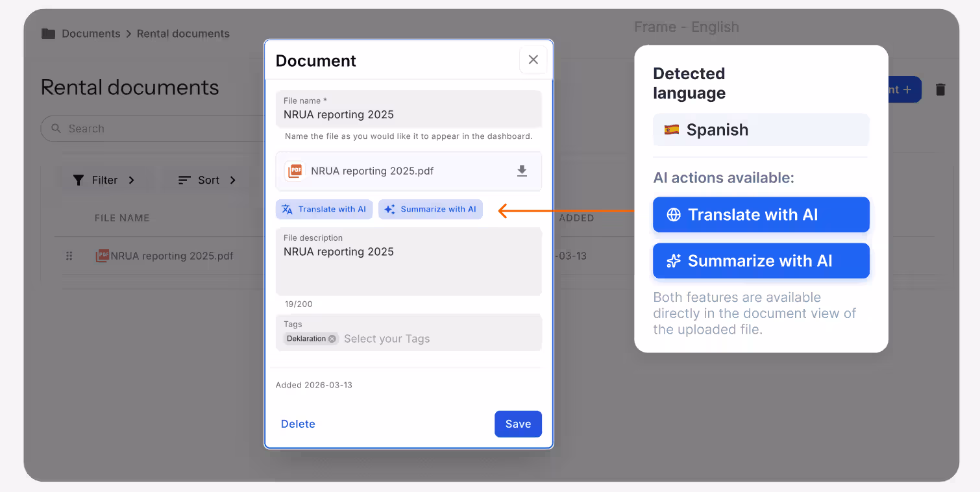Click Summarize with AI in the Document dialog

click(x=430, y=209)
